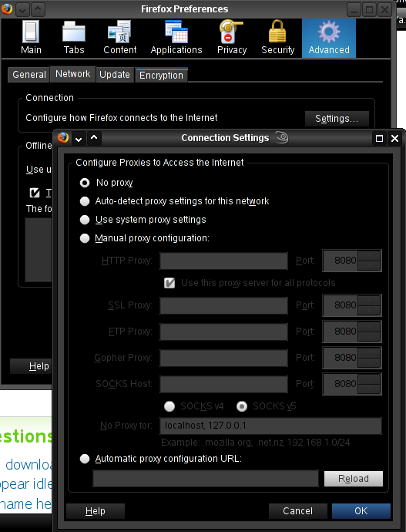Click Firefox logo in Connection Settings title bar
The image size is (406, 532).
(x=63, y=138)
